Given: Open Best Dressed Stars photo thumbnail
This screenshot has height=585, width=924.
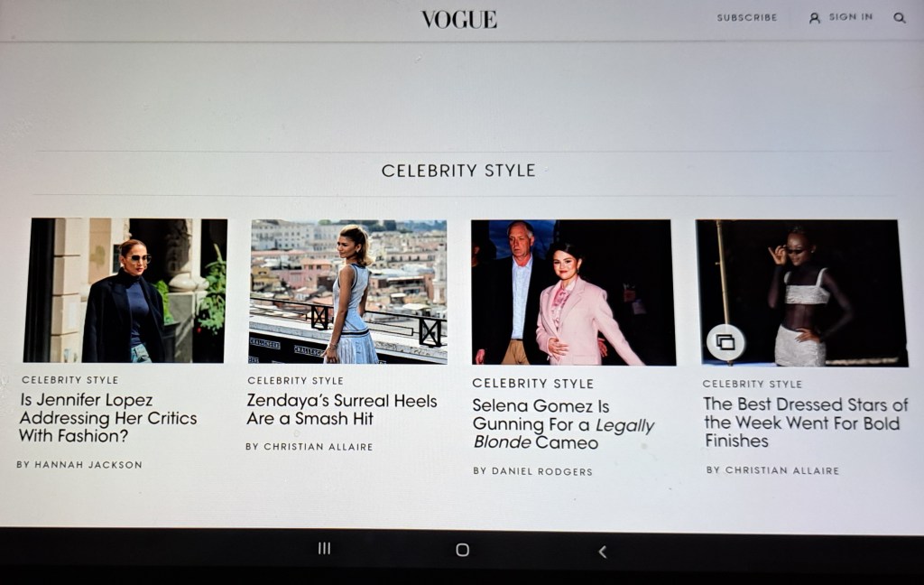Looking at the screenshot, I should (801, 293).
